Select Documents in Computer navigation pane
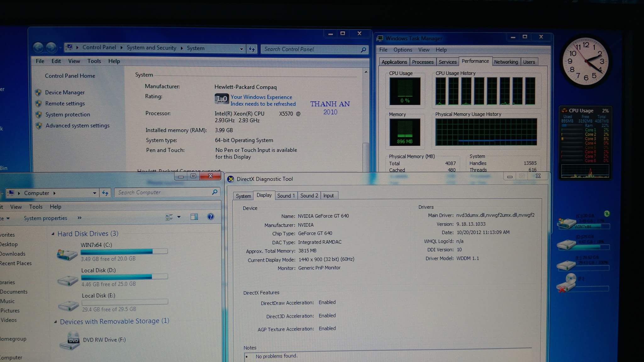The height and width of the screenshot is (362, 644). [x=14, y=292]
